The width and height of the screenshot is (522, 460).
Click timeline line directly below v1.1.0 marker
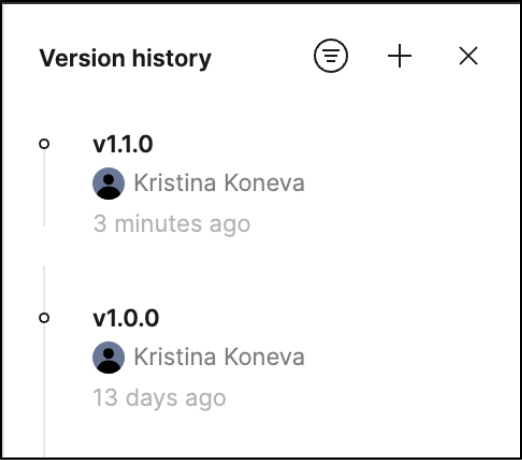[x=44, y=188]
